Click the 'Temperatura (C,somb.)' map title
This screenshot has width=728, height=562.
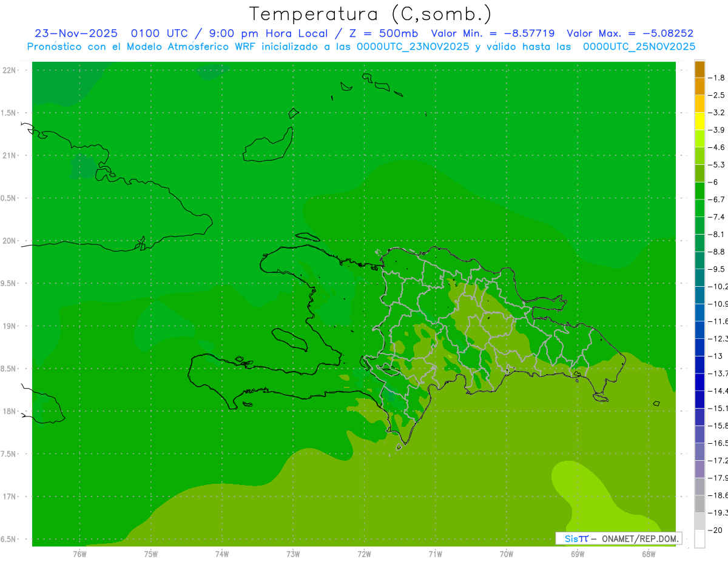[370, 14]
